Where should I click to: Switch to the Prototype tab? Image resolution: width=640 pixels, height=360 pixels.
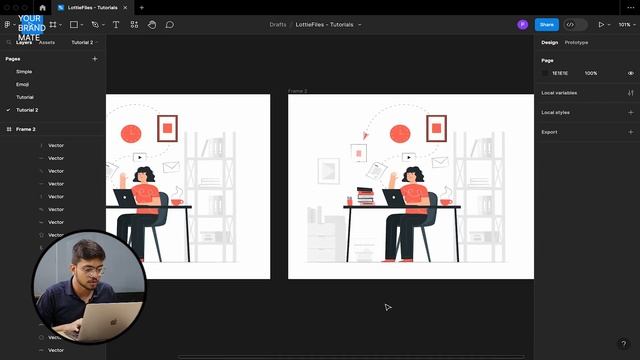coord(576,42)
